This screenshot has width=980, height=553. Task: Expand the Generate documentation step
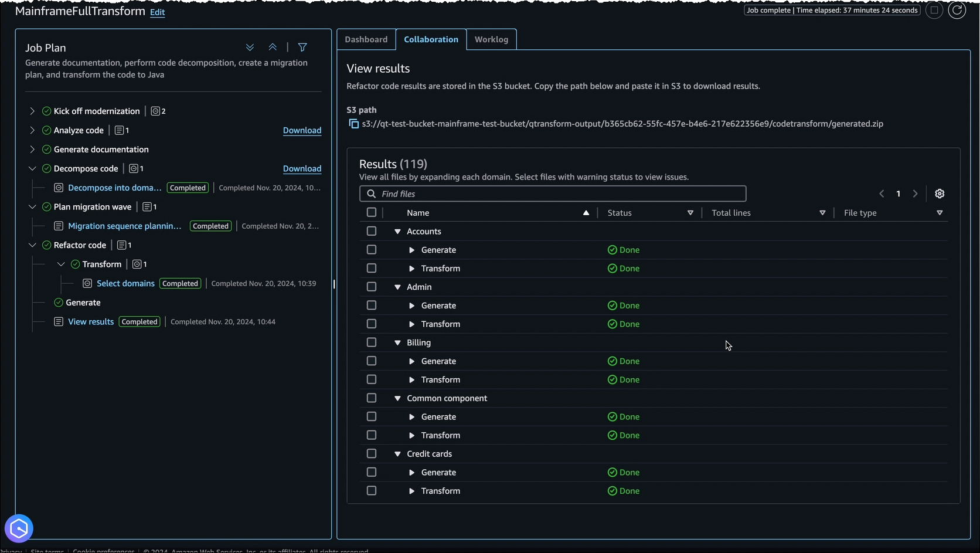pyautogui.click(x=32, y=150)
